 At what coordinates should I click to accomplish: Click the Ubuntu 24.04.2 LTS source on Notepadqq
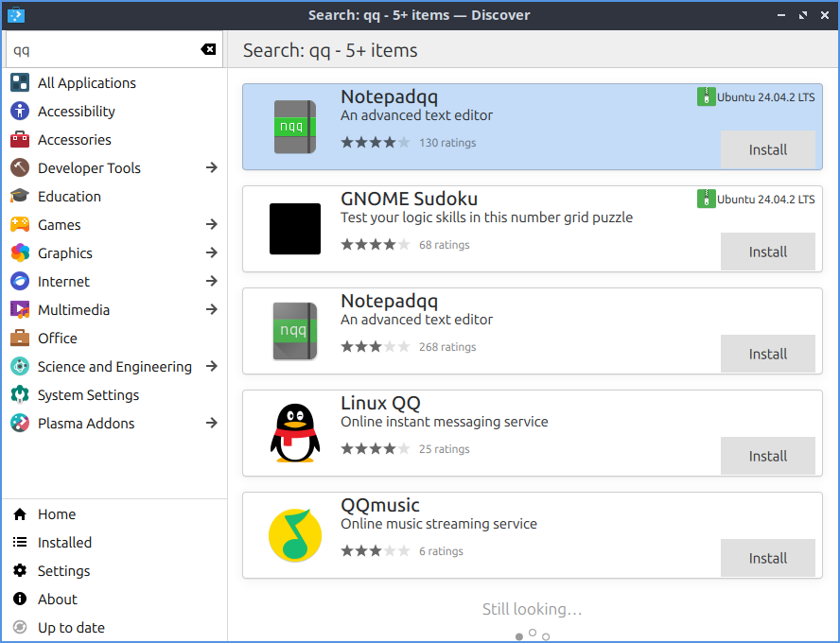(756, 96)
